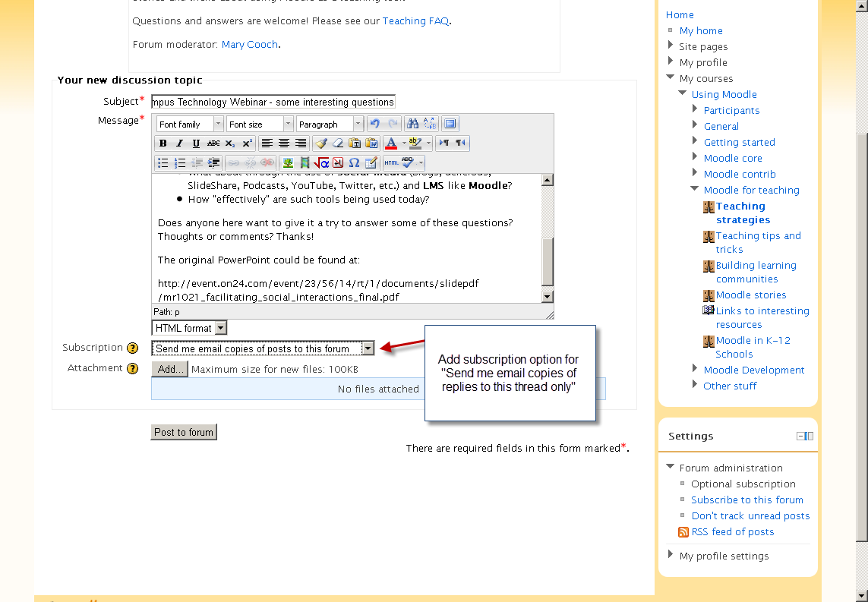Image resolution: width=868 pixels, height=602 pixels.
Task: Open the equation editor square-root icon
Action: pos(321,162)
